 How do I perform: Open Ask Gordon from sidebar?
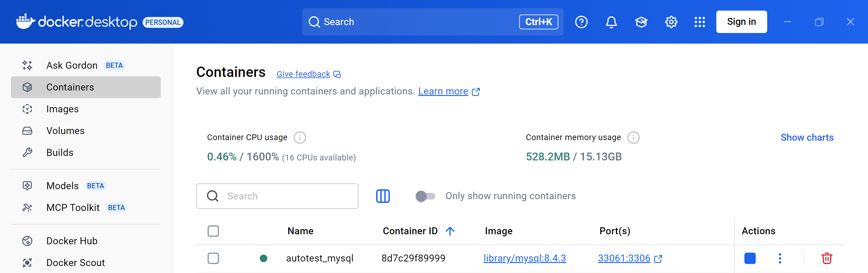point(86,65)
